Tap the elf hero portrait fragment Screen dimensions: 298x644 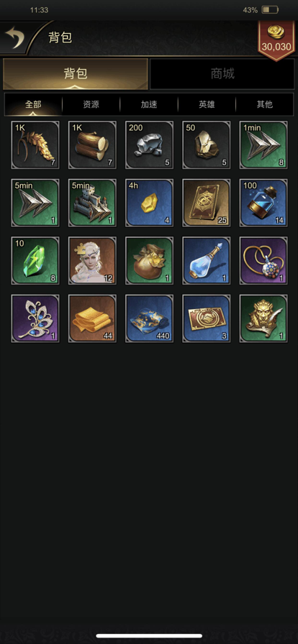coord(92,261)
